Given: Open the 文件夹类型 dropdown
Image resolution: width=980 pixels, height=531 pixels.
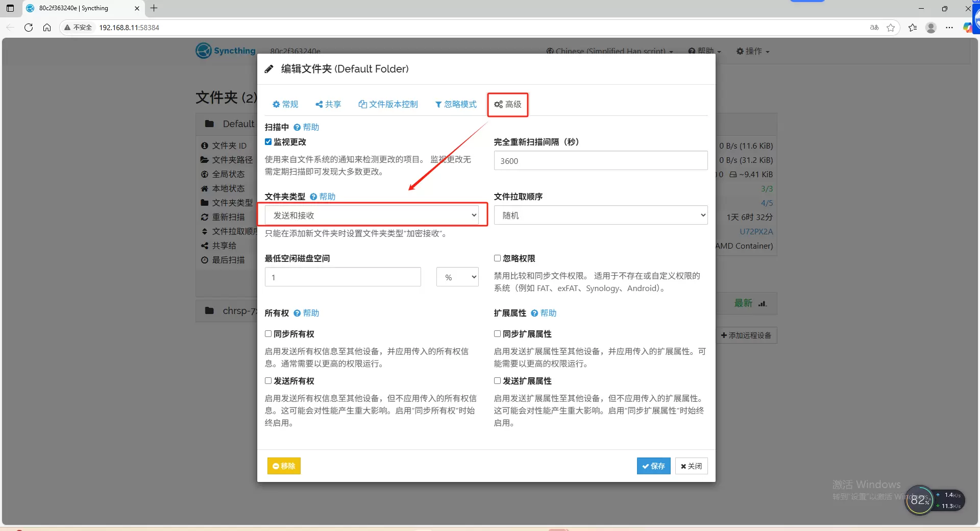Looking at the screenshot, I should tap(372, 215).
